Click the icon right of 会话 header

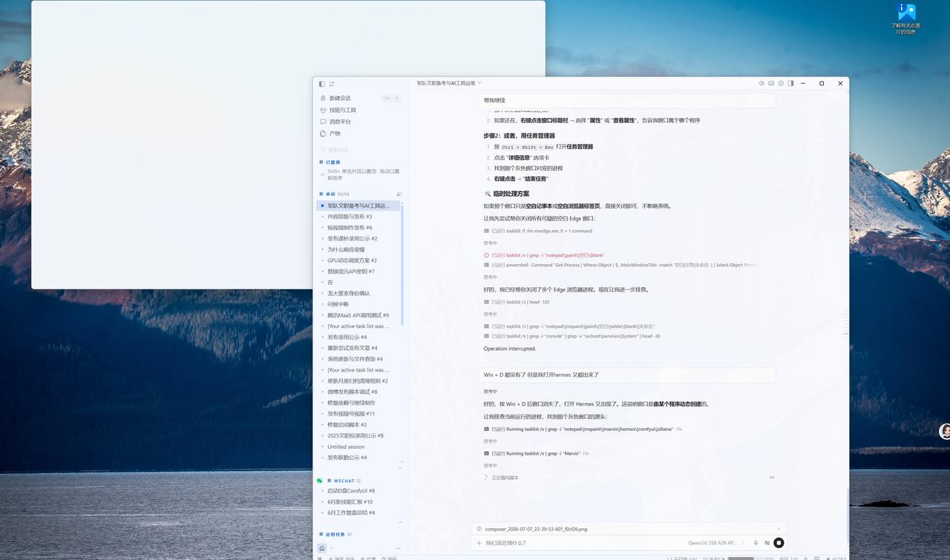coord(399,194)
